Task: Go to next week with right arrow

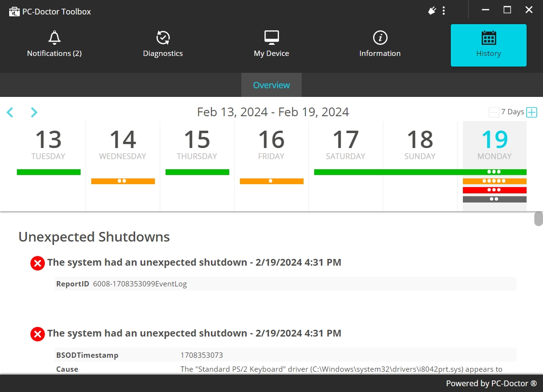Action: (x=34, y=112)
